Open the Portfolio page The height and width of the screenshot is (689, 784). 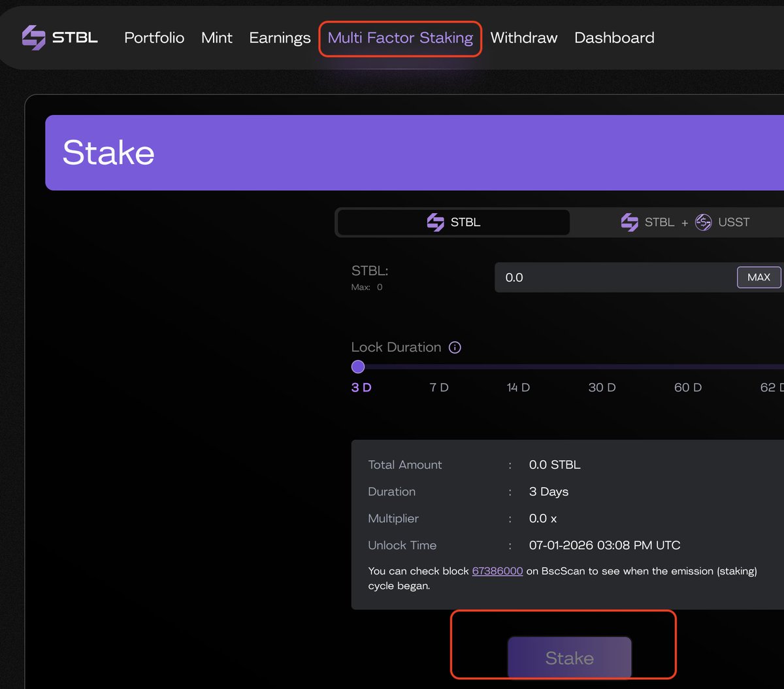tap(154, 38)
